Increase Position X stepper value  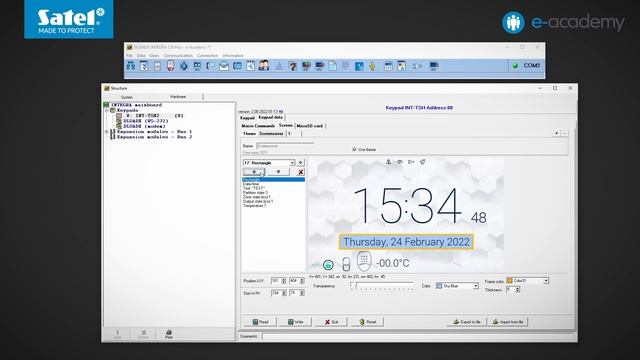point(284,280)
